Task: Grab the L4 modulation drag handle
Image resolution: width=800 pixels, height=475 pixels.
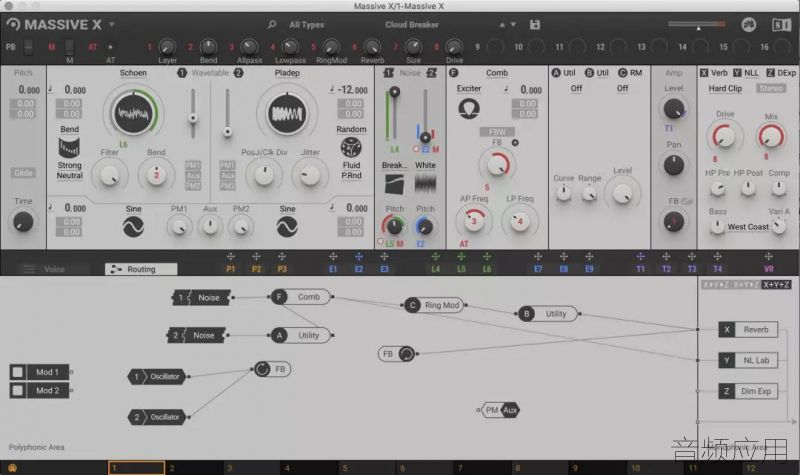Action: coord(435,257)
